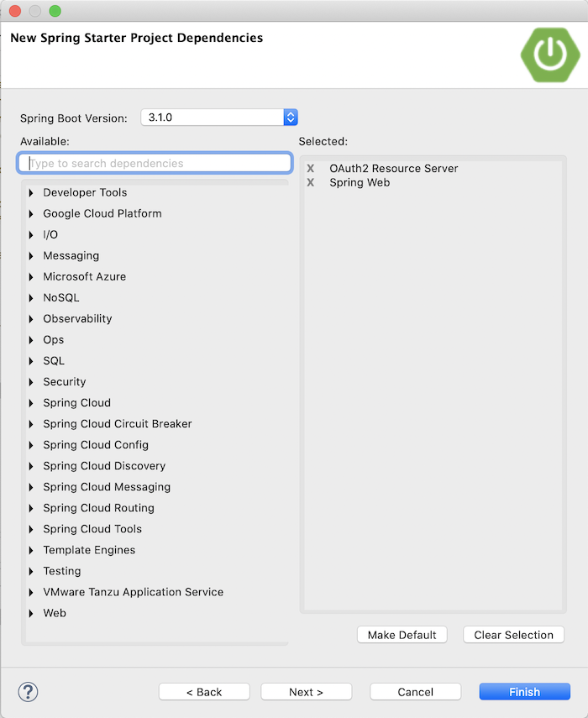This screenshot has height=718, width=588.
Task: Click the Template Engines label
Action: [89, 550]
